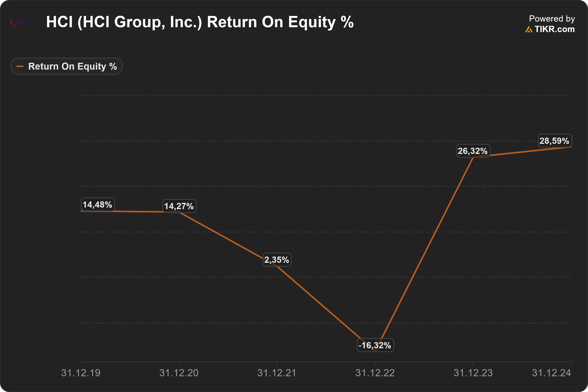588x392 pixels.
Task: Click the 31.12.21 axis date
Action: 277,373
